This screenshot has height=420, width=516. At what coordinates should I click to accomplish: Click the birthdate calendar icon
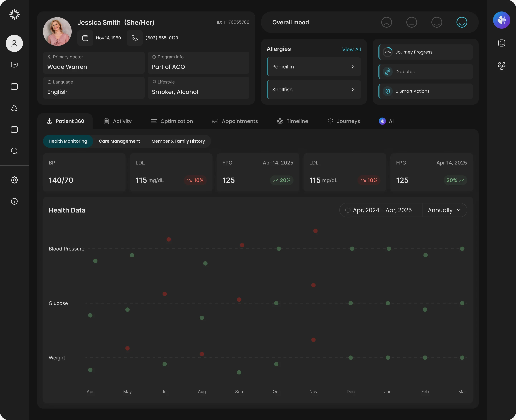(85, 38)
